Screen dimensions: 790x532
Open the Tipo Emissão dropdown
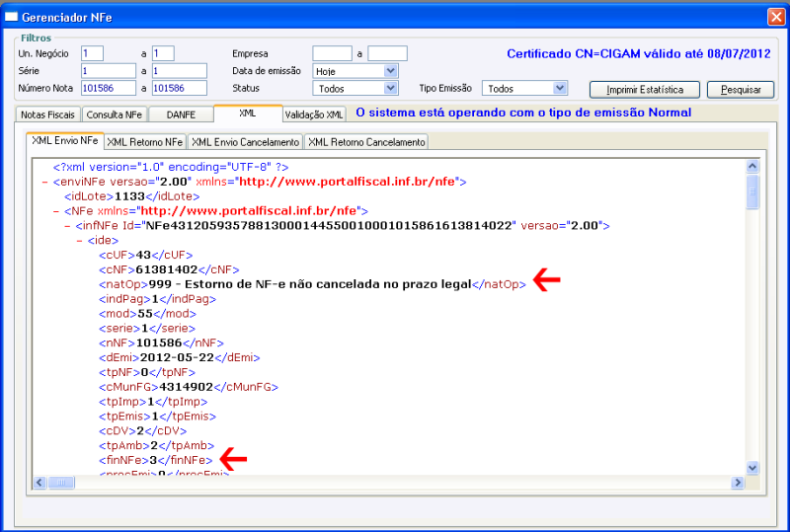pyautogui.click(x=560, y=88)
